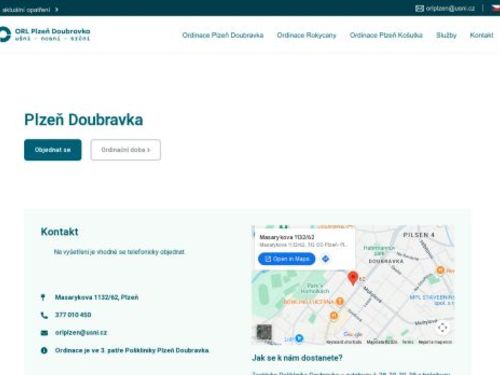The image size is (500, 375).
Task: Open the Ordinace Plzeň Doubravka menu item
Action: [223, 35]
